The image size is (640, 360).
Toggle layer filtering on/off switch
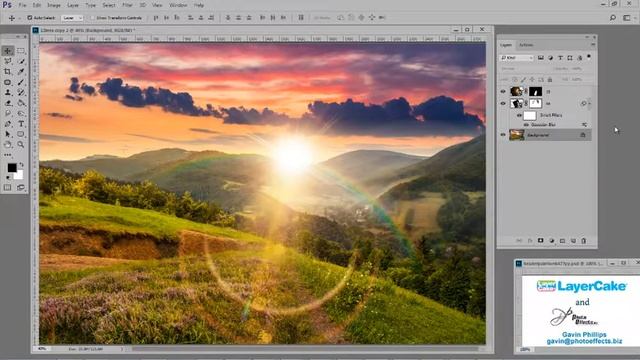(589, 57)
